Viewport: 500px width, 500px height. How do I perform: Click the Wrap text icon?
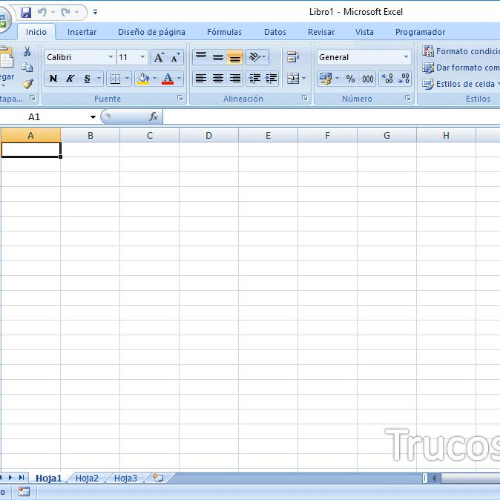pyautogui.click(x=293, y=57)
